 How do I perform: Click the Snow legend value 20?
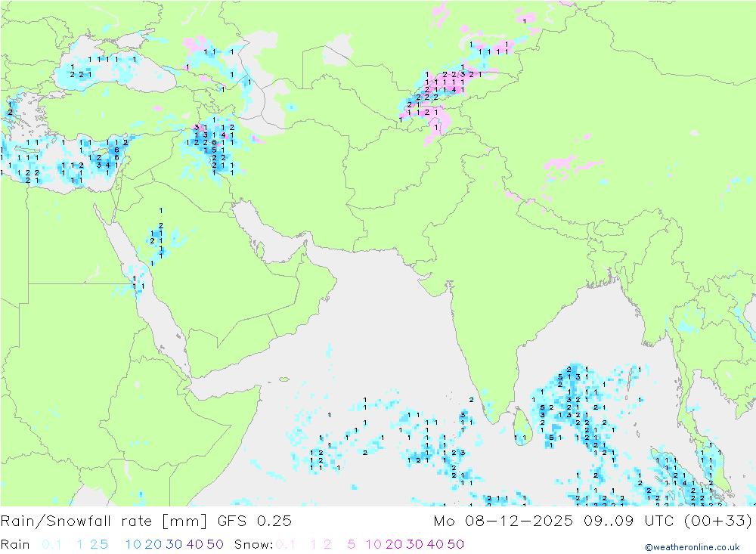pos(394,544)
